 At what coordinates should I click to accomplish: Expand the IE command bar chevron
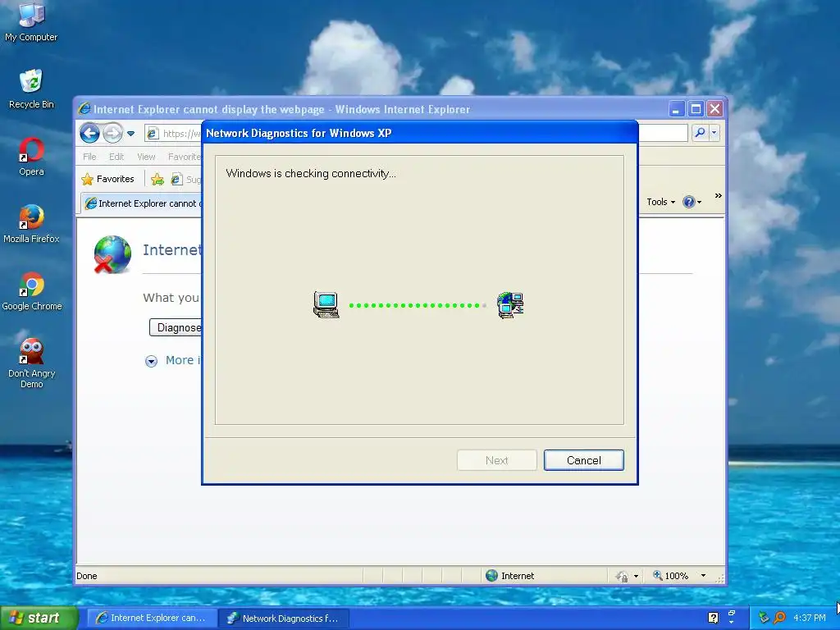719,196
